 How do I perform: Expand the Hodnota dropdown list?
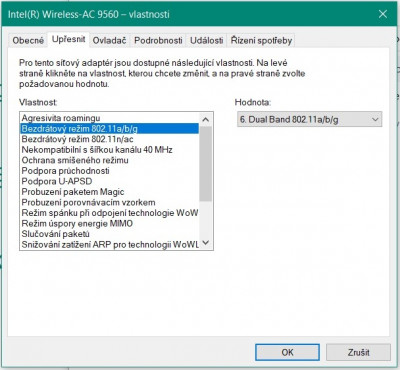pos(309,119)
